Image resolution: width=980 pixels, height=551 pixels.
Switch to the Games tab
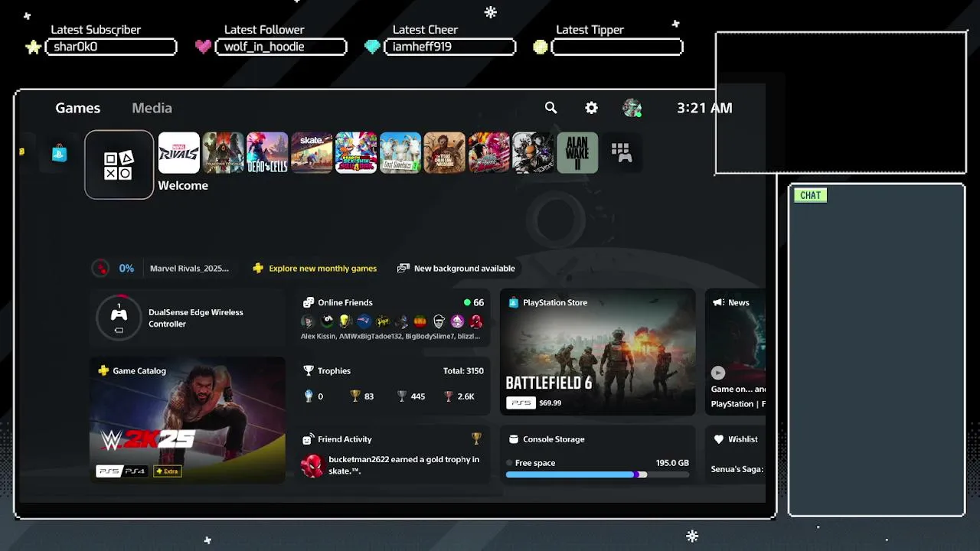pos(77,108)
